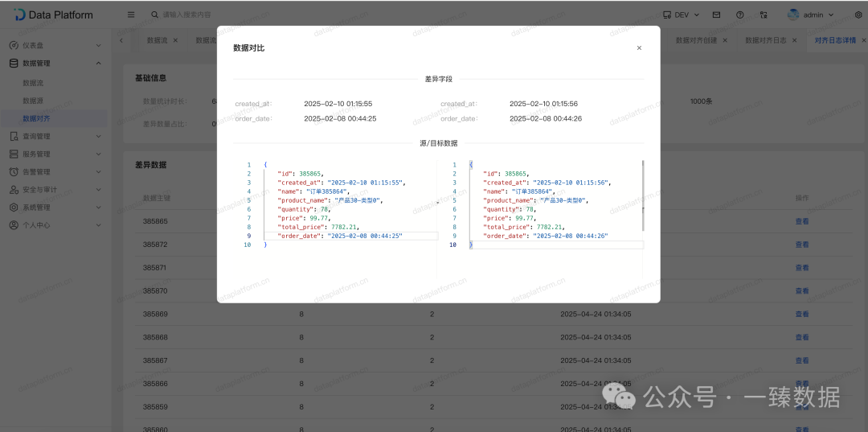The width and height of the screenshot is (868, 432).
Task: Click the 服务管理 sidebar icon
Action: 14,154
